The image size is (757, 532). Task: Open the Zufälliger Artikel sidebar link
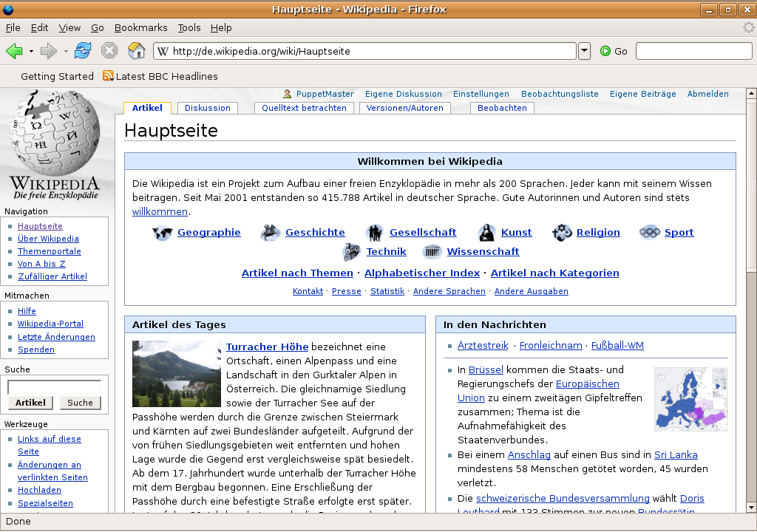tap(52, 276)
